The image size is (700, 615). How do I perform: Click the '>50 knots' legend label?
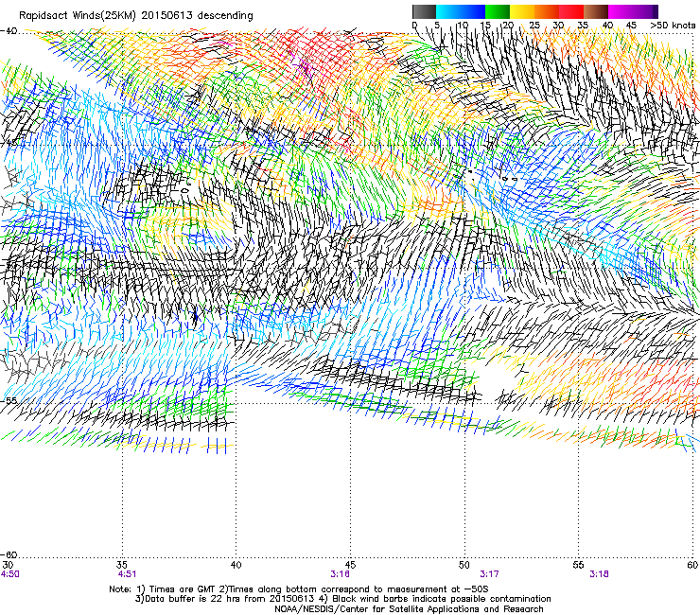point(673,26)
